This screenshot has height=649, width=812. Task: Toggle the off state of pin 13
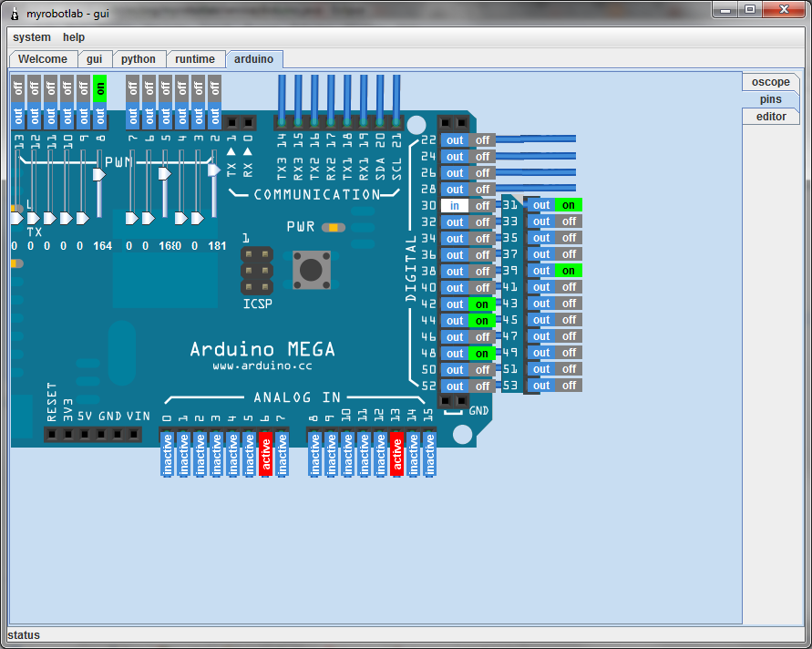18,88
